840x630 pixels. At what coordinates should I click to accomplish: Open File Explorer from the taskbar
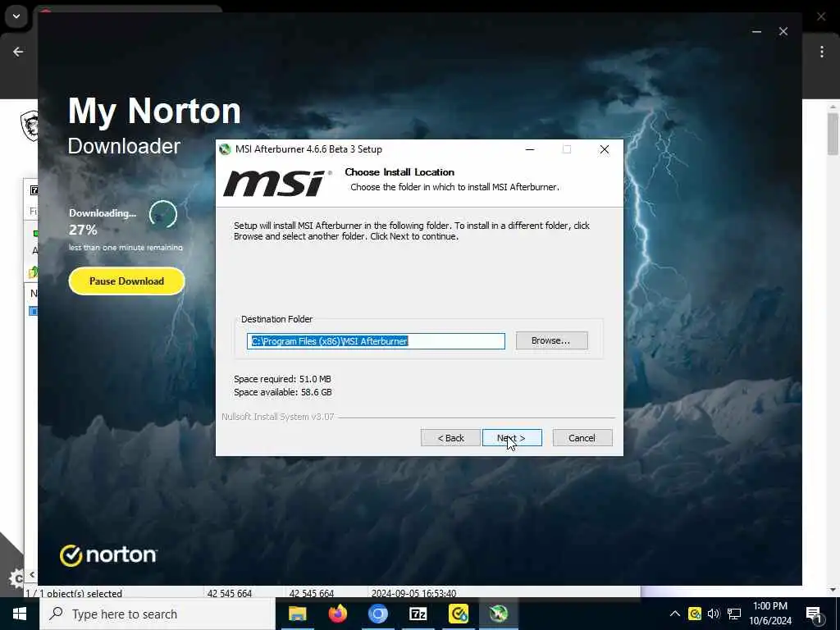[x=297, y=614]
